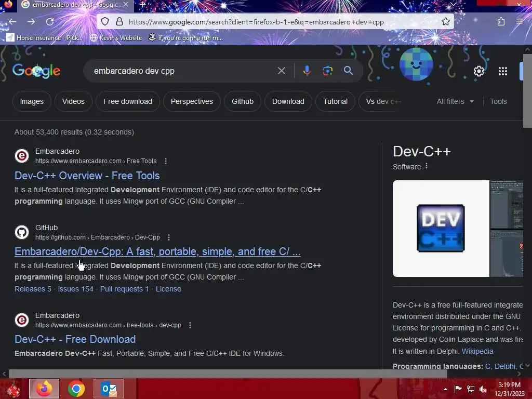
Task: Open three-dot menu for GitHub result
Action: click(x=169, y=237)
